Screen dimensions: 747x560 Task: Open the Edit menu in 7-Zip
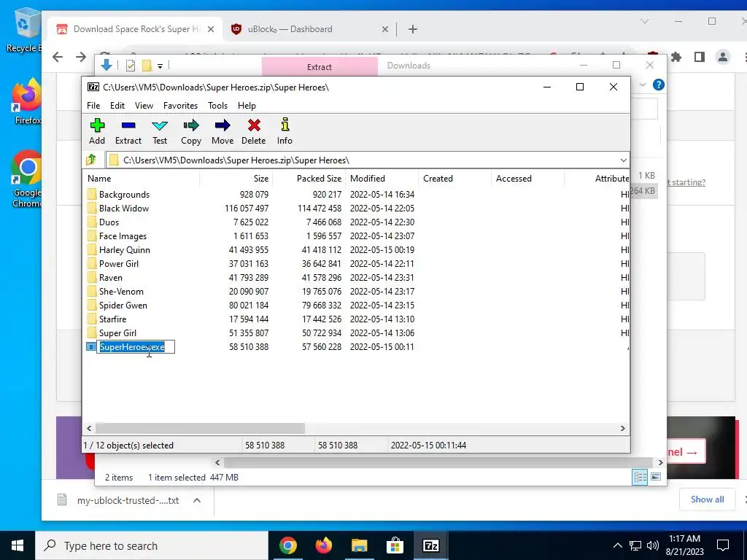coord(117,106)
